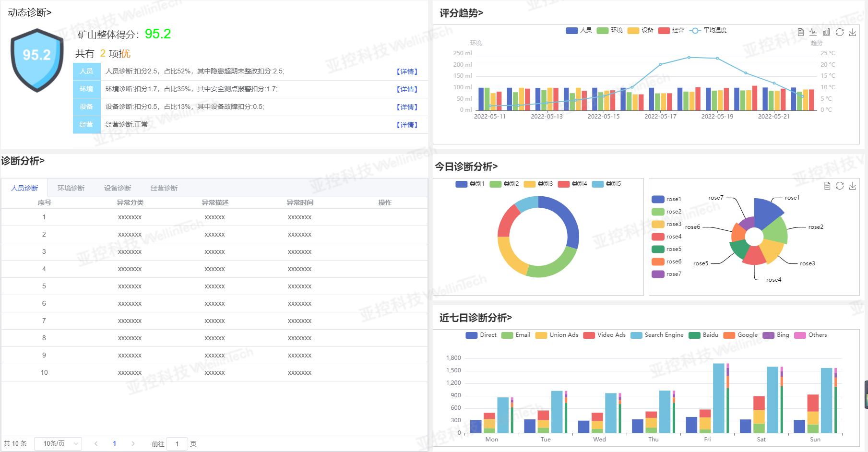Restore the score trend chart
Image resolution: width=868 pixels, height=452 pixels.
point(840,32)
